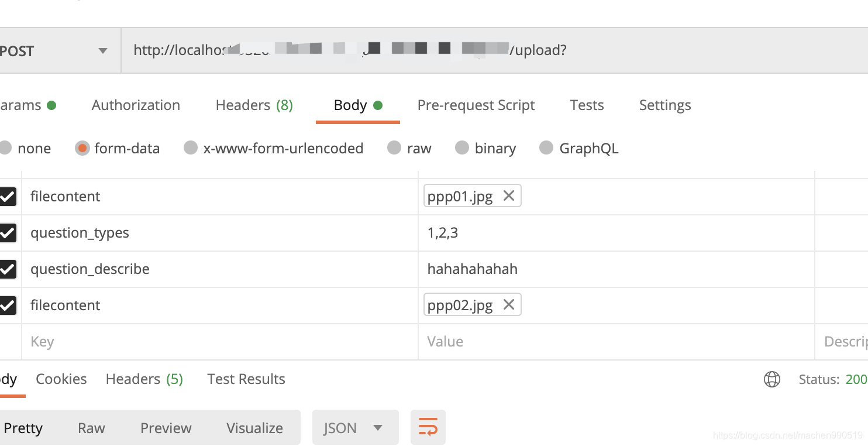Open the Headers (8) request tab
The height and width of the screenshot is (446, 868).
click(254, 105)
